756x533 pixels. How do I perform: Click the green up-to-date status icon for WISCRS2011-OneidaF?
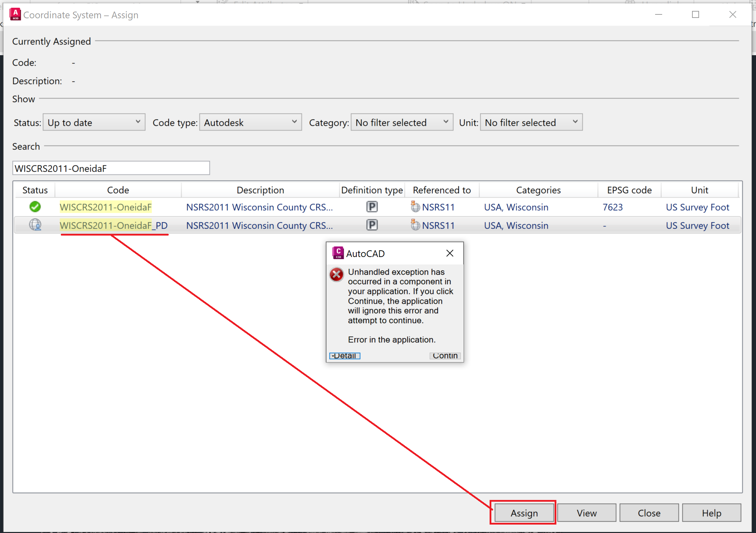pos(34,207)
